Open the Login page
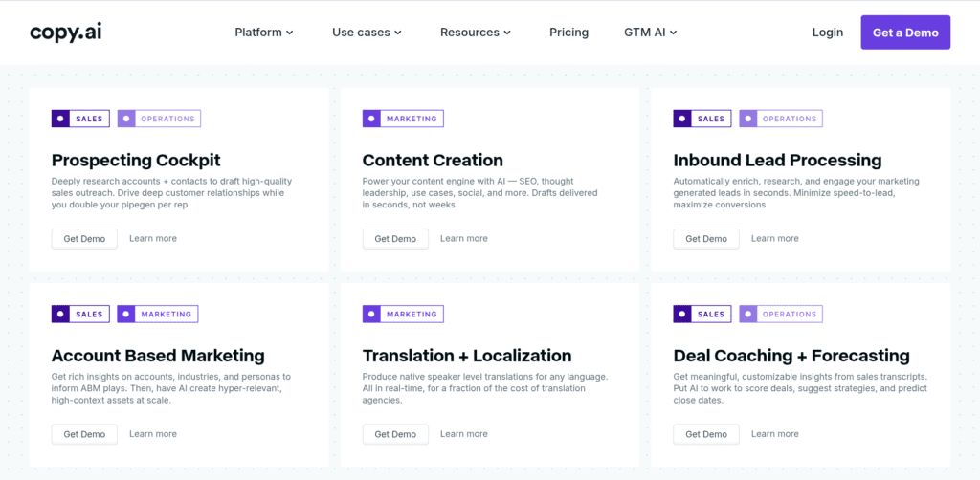 tap(827, 33)
